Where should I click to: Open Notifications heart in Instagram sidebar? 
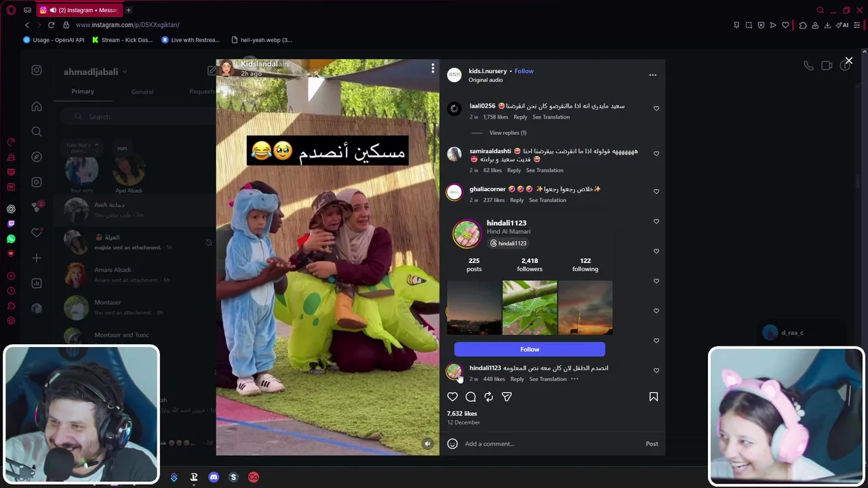[x=37, y=232]
